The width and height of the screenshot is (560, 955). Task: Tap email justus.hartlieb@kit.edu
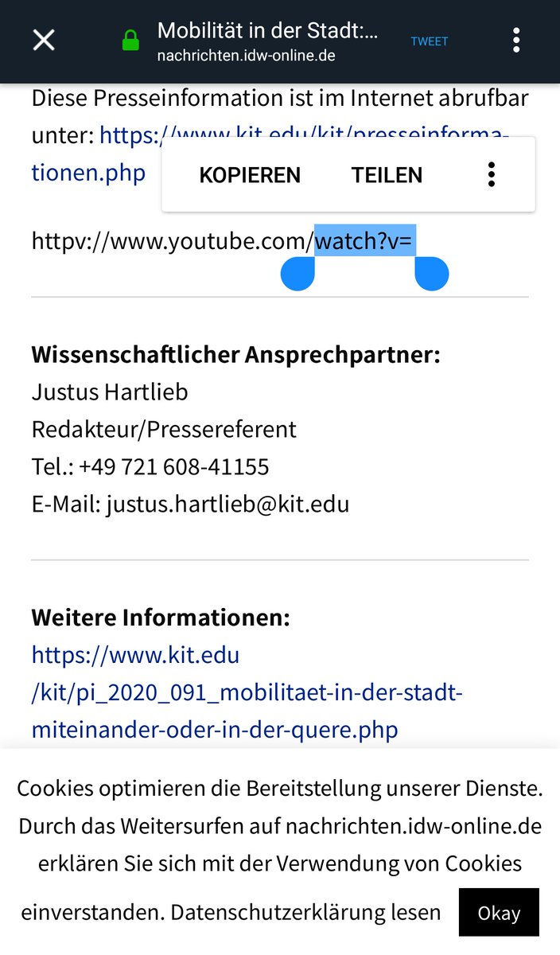coord(227,504)
